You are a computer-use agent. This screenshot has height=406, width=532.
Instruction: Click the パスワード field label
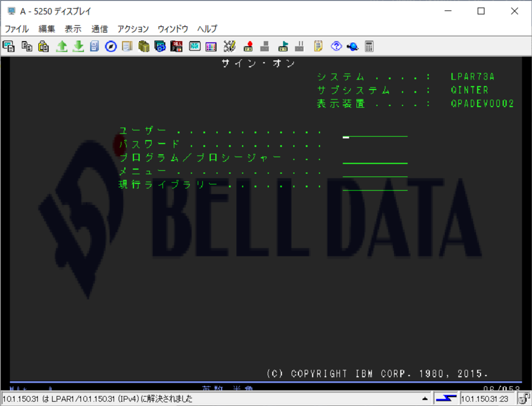click(x=149, y=144)
